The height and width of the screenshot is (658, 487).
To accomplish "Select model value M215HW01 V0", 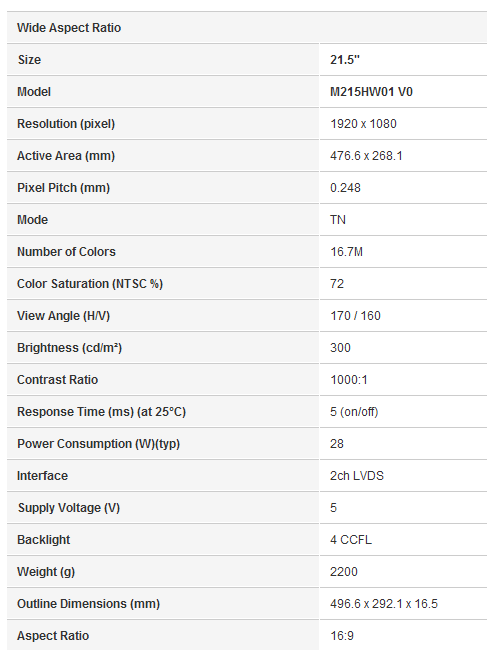I will [x=371, y=91].
